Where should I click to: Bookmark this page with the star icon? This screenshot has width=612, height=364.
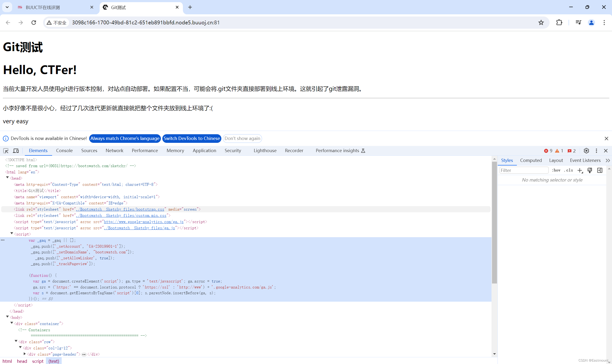coord(541,22)
